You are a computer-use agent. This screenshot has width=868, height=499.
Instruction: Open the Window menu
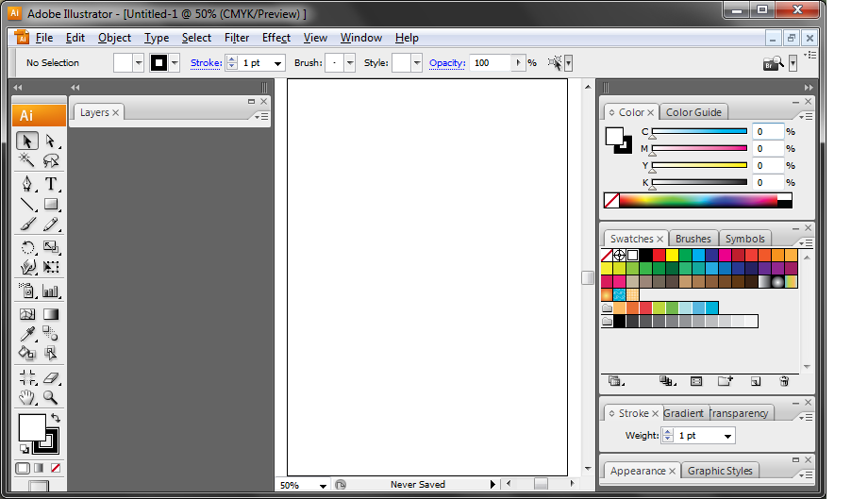click(361, 38)
